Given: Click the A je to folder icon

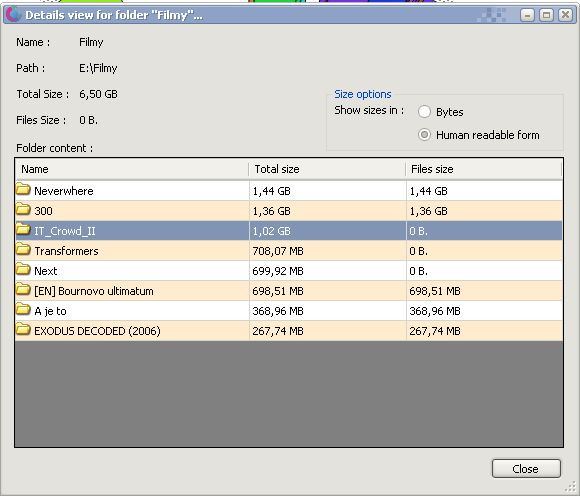Looking at the screenshot, I should pyautogui.click(x=23, y=310).
